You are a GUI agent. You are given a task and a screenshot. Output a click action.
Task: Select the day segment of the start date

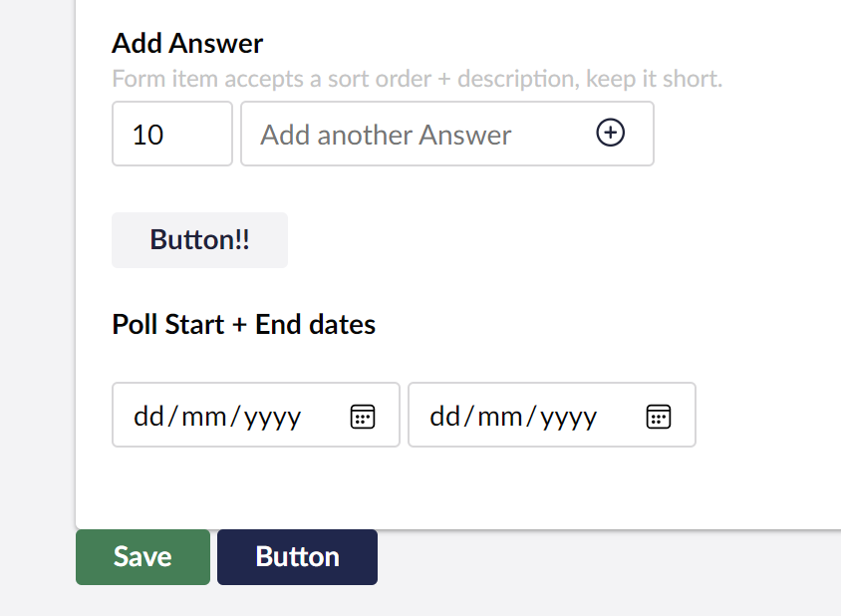tap(148, 416)
